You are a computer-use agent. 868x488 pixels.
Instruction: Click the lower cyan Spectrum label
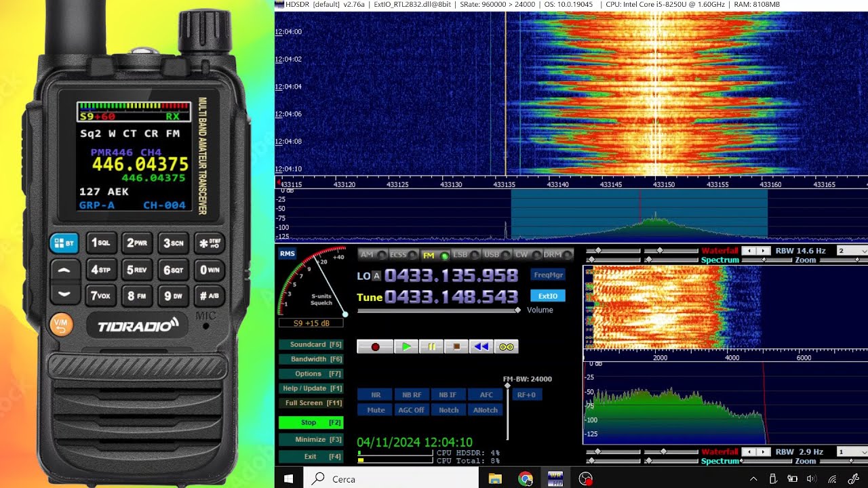pyautogui.click(x=719, y=461)
